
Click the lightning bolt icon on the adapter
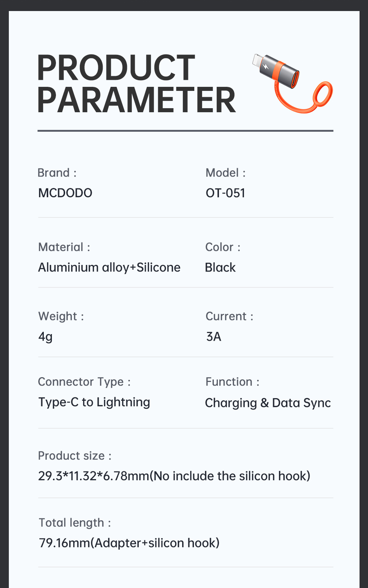tap(266, 67)
